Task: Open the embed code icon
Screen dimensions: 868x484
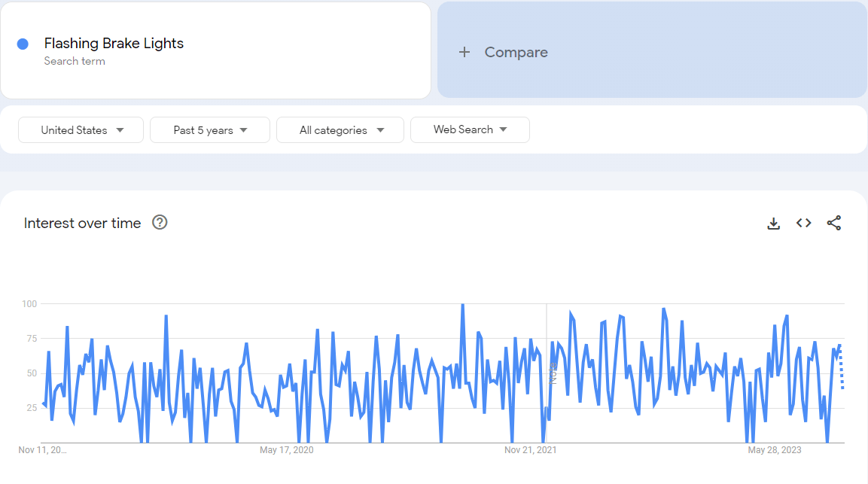Action: 803,223
